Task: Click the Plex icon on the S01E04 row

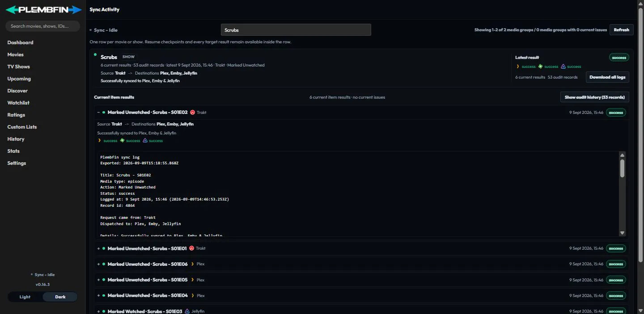Action: point(193,296)
